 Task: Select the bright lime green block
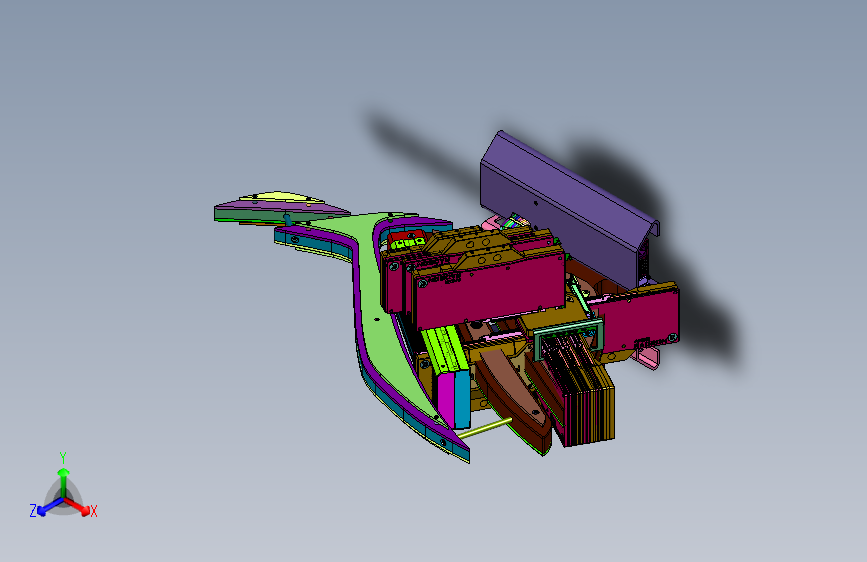pyautogui.click(x=446, y=350)
